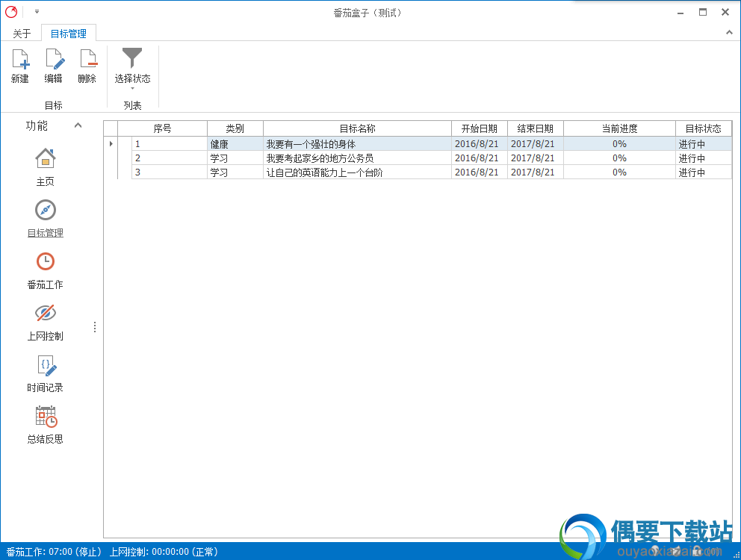The width and height of the screenshot is (741, 560).
Task: Sort by the 当前进度 column header
Action: coord(619,128)
